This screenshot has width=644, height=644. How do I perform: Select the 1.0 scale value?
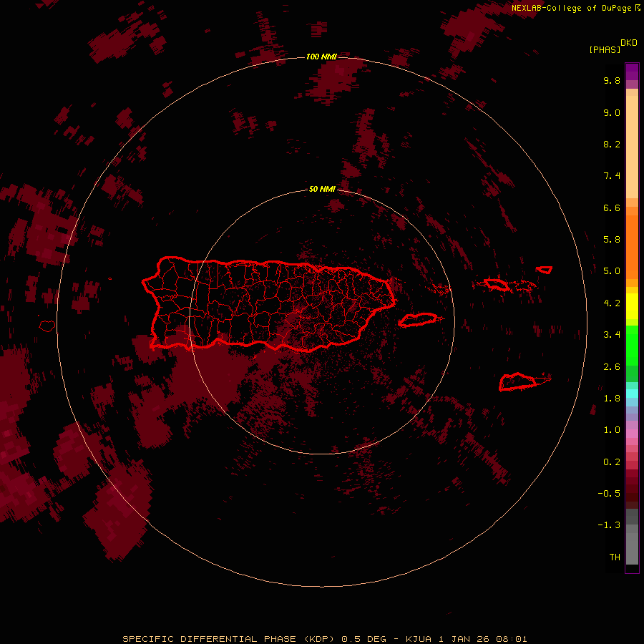[612, 430]
